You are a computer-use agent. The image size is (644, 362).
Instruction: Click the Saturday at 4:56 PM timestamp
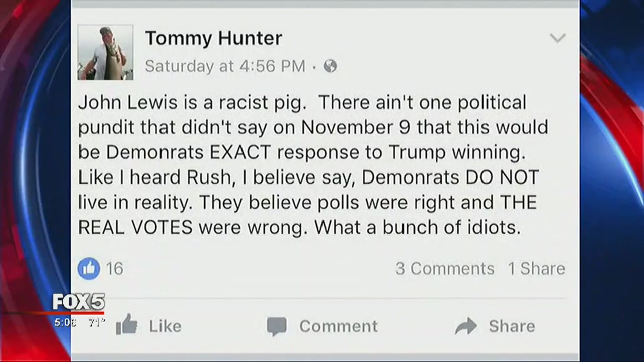point(225,66)
